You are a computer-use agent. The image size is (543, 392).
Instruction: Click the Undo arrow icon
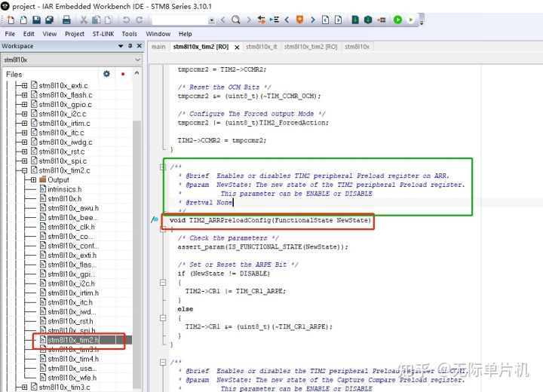point(125,20)
